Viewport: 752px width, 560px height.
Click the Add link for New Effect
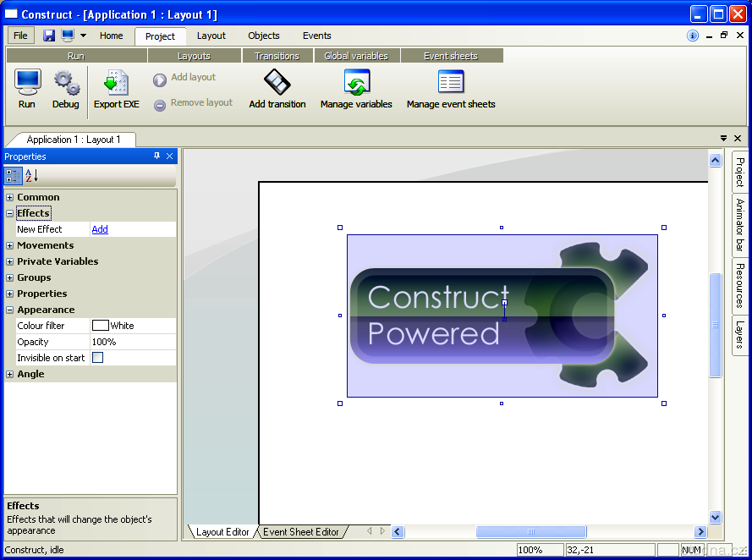coord(100,229)
